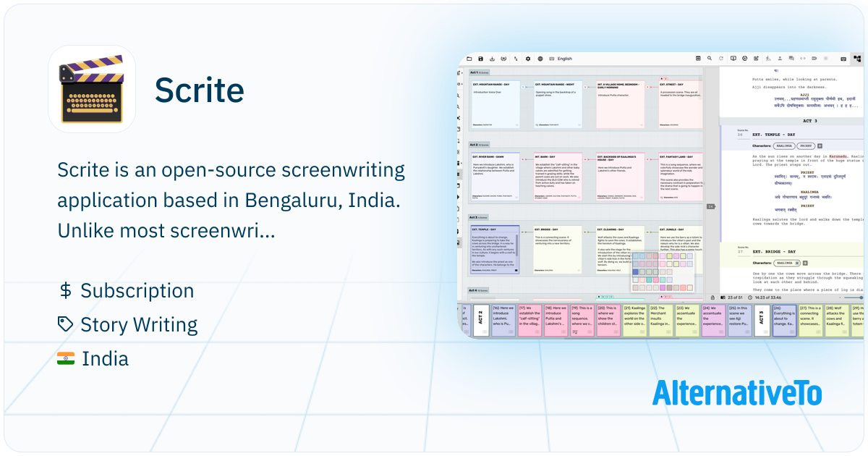This screenshot has width=868, height=456.
Task: Select the 'EXT. CLEARING - DAY' index card
Action: click(x=620, y=250)
